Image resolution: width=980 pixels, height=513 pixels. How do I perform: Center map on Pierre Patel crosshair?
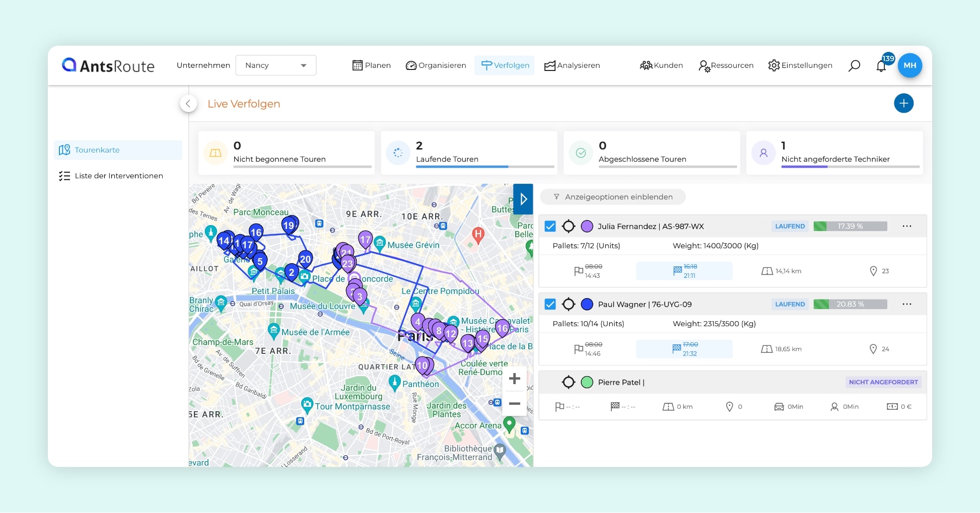pyautogui.click(x=569, y=383)
